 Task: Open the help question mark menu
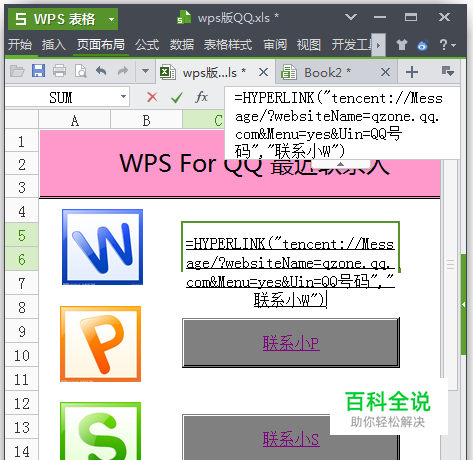coord(447,45)
